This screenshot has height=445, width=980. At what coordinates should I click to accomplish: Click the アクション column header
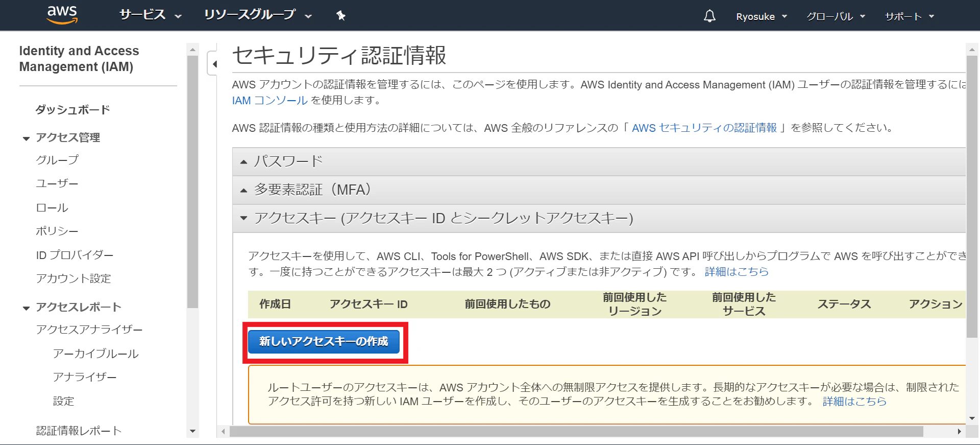click(x=936, y=304)
